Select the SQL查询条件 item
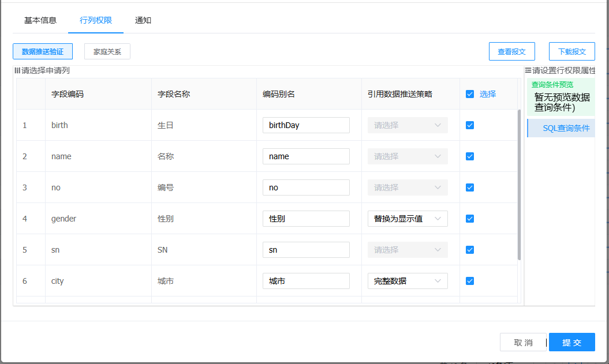The width and height of the screenshot is (609, 364). coord(566,128)
